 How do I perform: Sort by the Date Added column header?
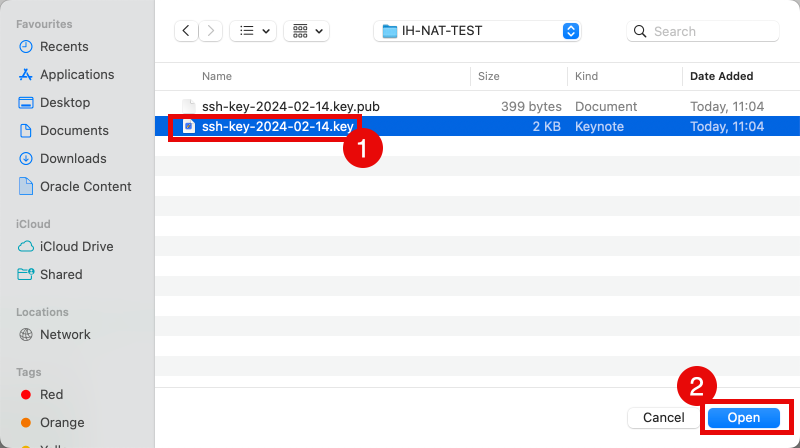721,77
